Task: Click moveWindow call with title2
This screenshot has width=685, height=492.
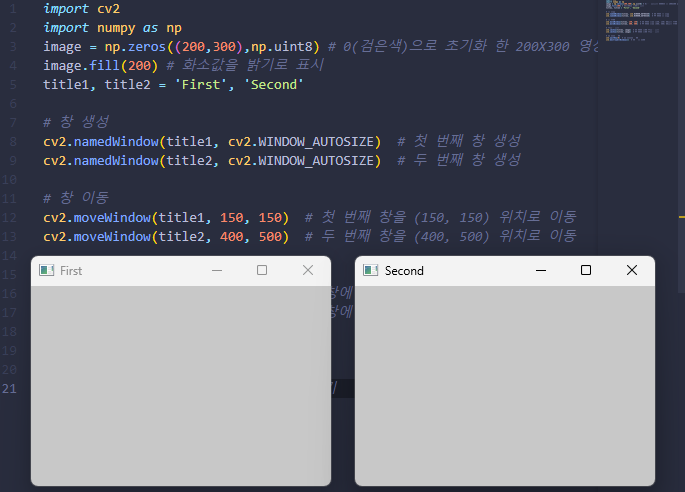Action: 166,236
